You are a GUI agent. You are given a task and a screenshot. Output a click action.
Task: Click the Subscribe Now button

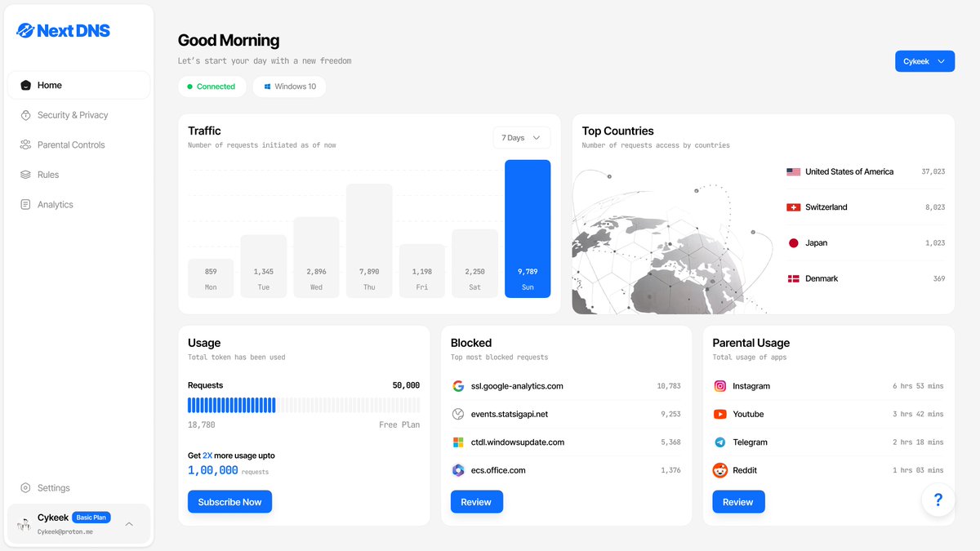point(229,502)
